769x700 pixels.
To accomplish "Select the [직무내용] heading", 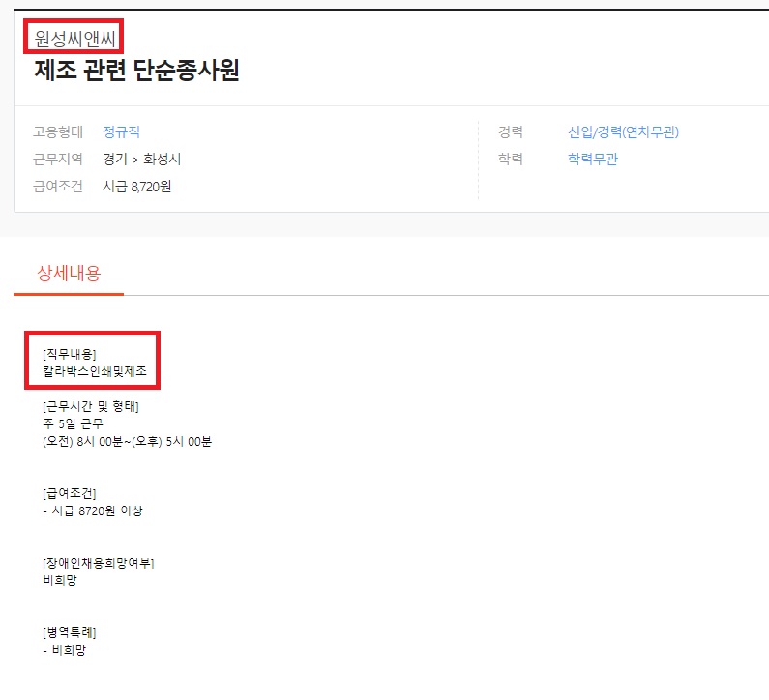I will point(69,354).
